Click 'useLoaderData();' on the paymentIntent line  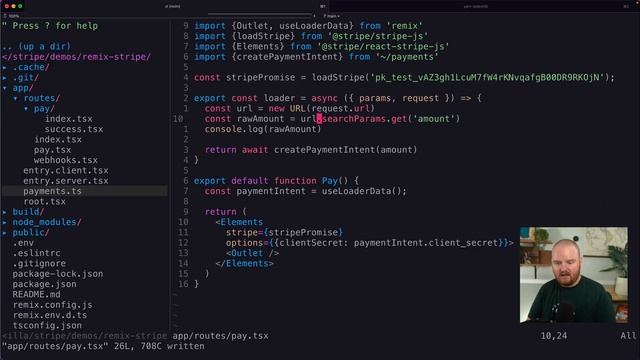tap(364, 191)
